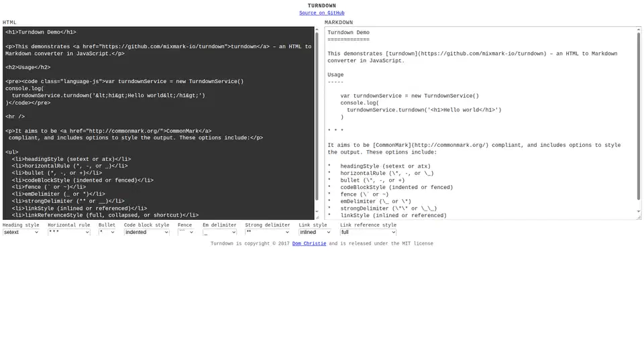Click the HTML pane scroll down arrow
Screen dimensions: 644x362
[317, 212]
